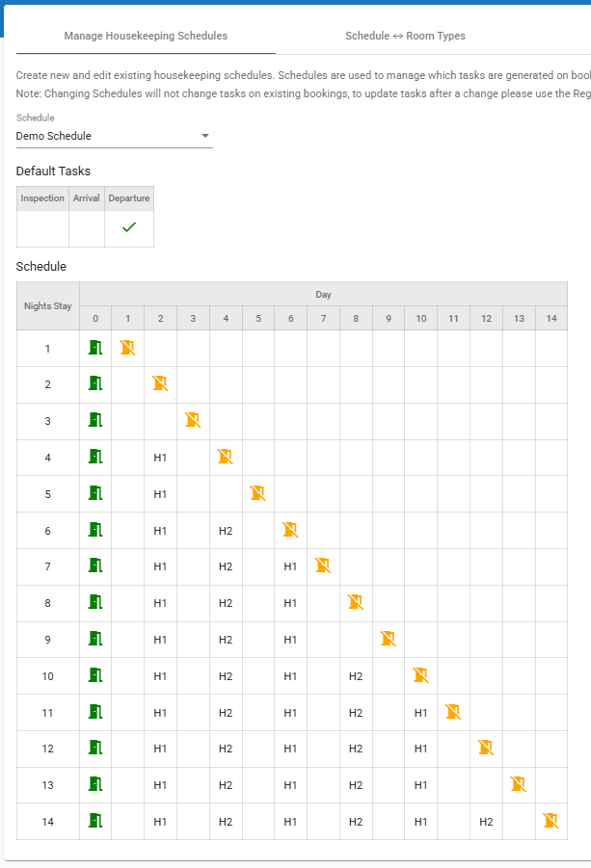Click orange departure icon in 6-night row
Image resolution: width=591 pixels, height=868 pixels.
tap(290, 530)
